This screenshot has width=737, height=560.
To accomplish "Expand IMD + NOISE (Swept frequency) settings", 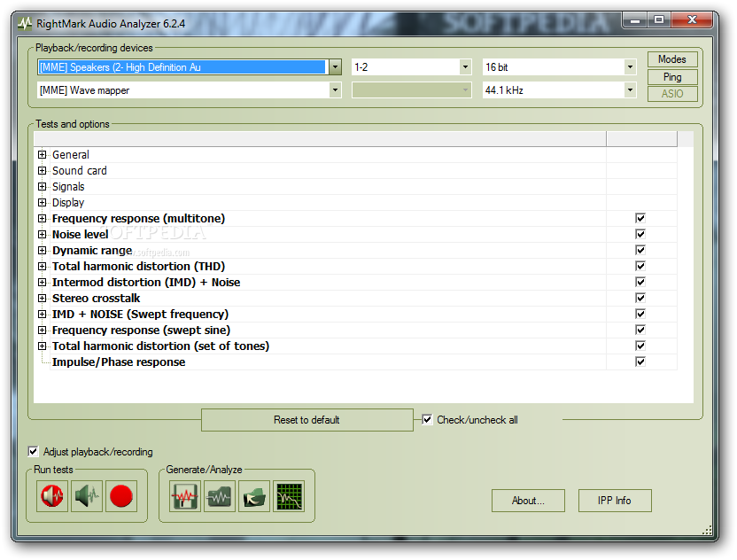I will [x=43, y=315].
